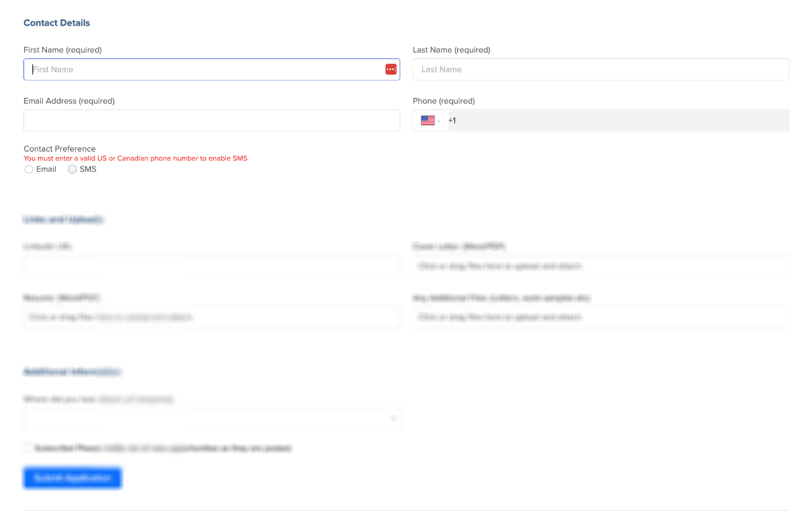
Task: Click the Contact Details heading
Action: [57, 23]
